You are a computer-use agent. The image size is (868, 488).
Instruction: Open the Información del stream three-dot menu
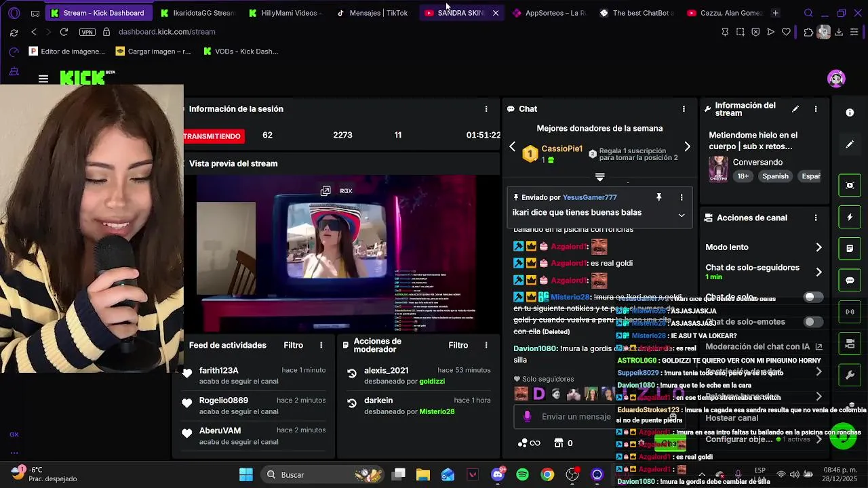click(816, 109)
